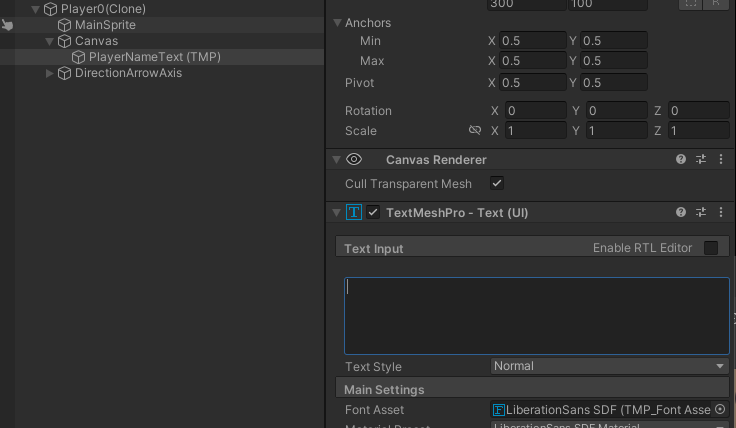Collapse the Canvas Renderer component

point(337,160)
